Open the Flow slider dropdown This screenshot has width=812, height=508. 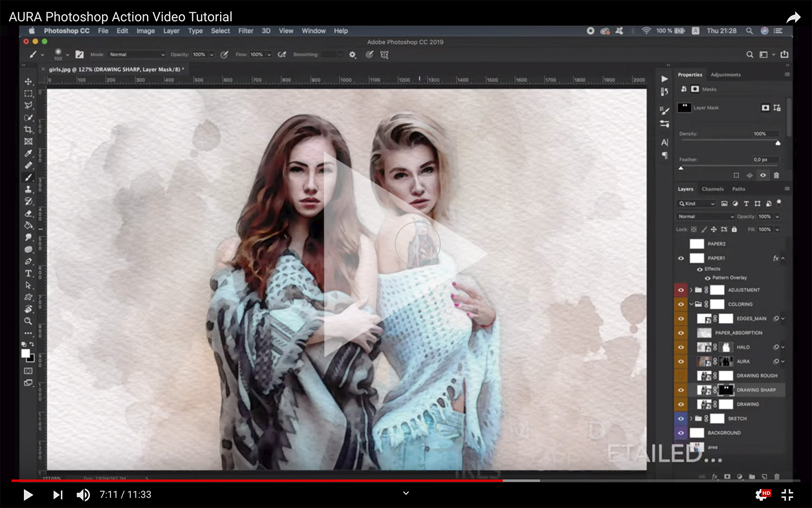[269, 54]
